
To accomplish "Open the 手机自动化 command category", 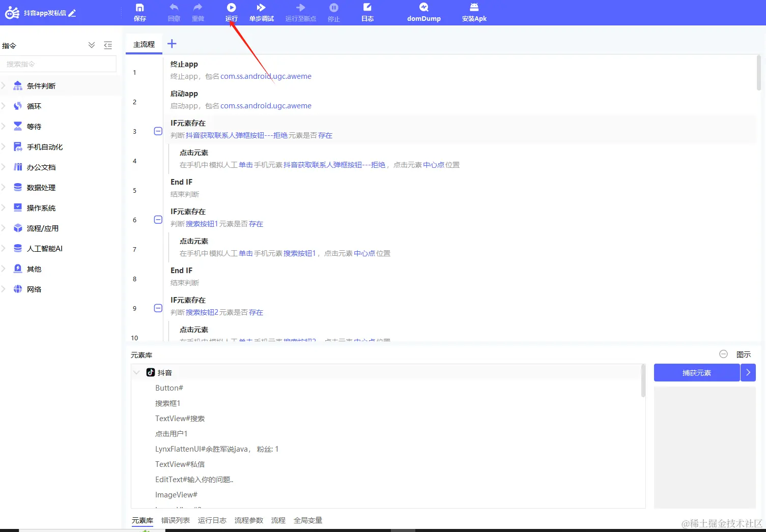I will 61,147.
